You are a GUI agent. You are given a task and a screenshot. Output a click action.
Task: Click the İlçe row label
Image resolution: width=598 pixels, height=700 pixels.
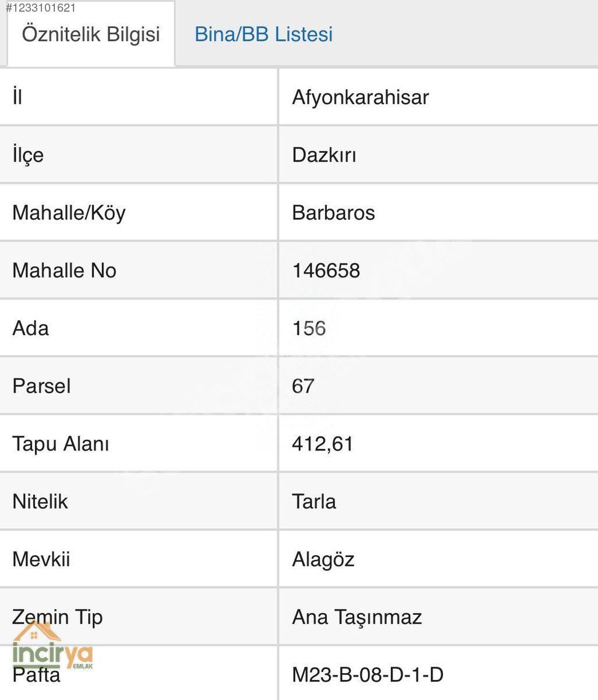pyautogui.click(x=28, y=155)
